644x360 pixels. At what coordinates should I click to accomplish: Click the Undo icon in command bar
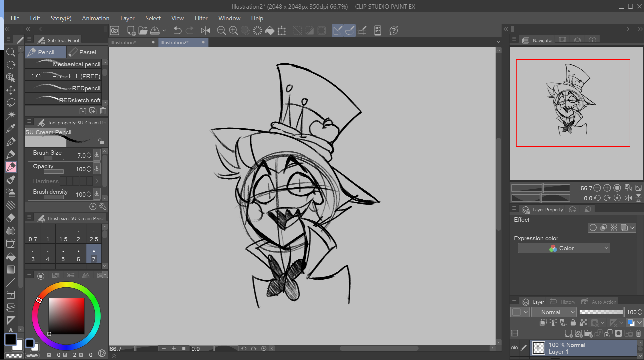point(177,31)
